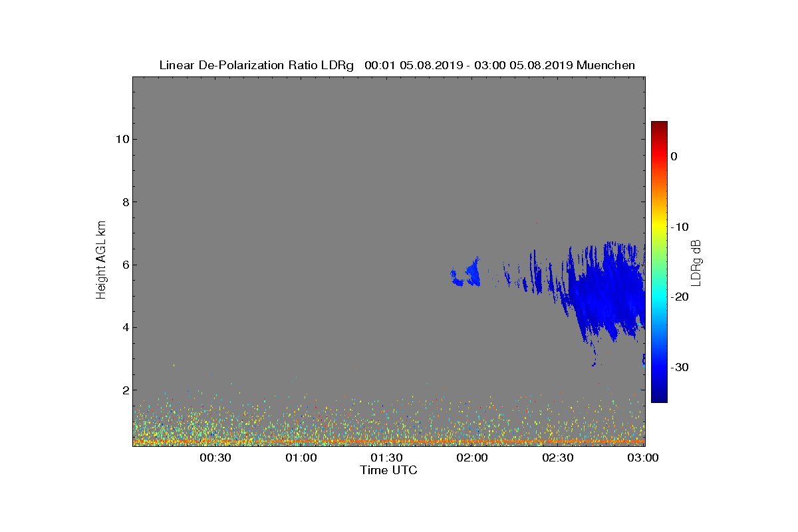
Task: Click the 'Time UTC' x-axis label
Action: 389,470
